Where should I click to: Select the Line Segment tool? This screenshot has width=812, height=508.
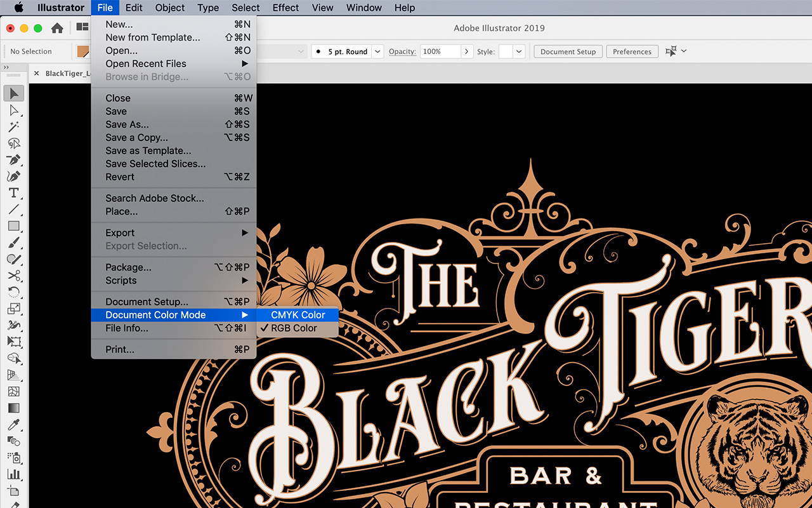[14, 209]
